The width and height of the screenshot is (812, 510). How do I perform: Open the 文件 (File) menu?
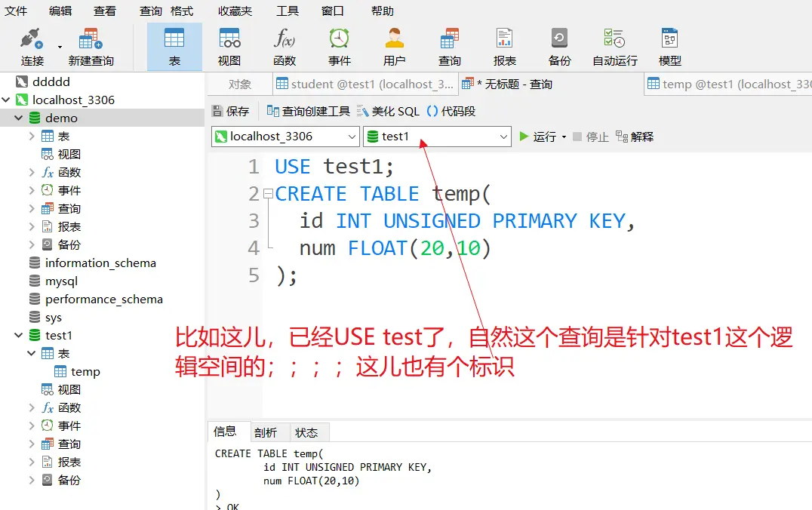tap(16, 11)
